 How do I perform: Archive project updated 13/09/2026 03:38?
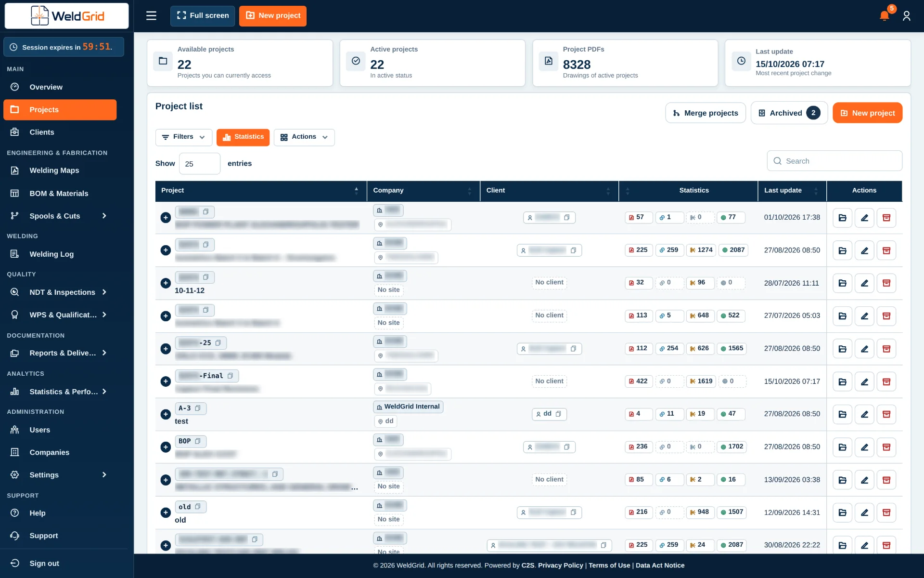coord(886,480)
